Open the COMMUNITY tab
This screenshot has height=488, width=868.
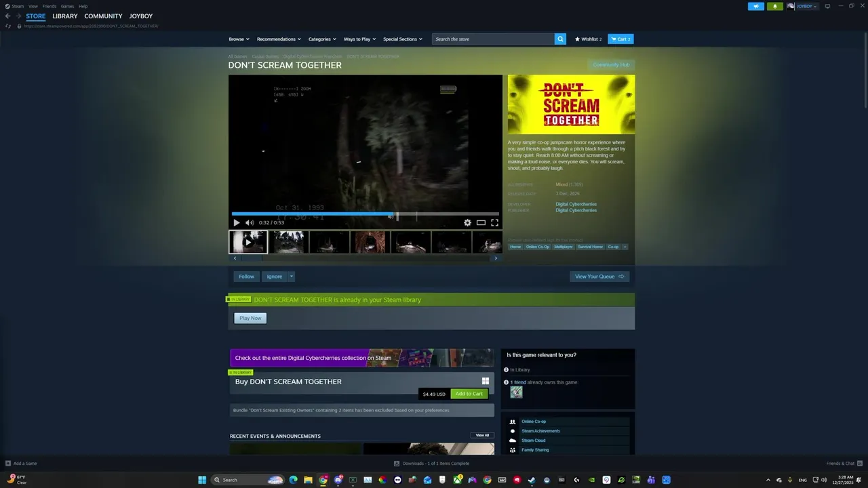103,16
